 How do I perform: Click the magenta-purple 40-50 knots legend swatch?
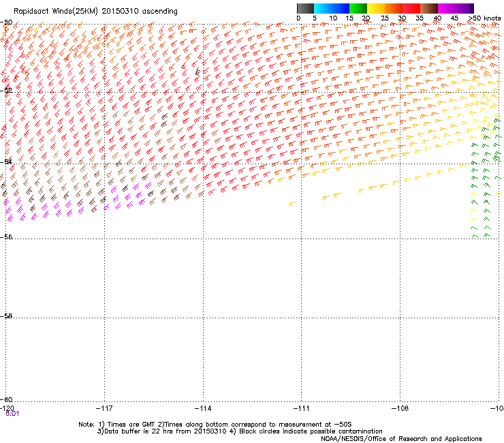456,8
